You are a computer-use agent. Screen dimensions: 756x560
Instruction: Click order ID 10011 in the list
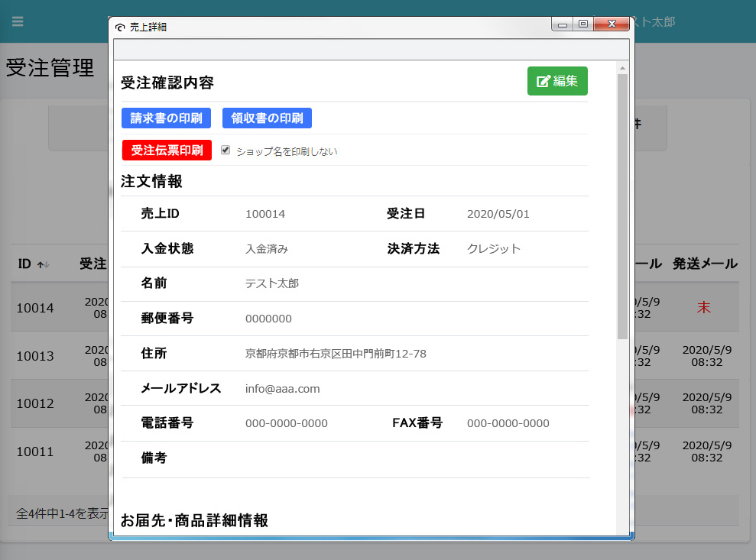coord(35,452)
